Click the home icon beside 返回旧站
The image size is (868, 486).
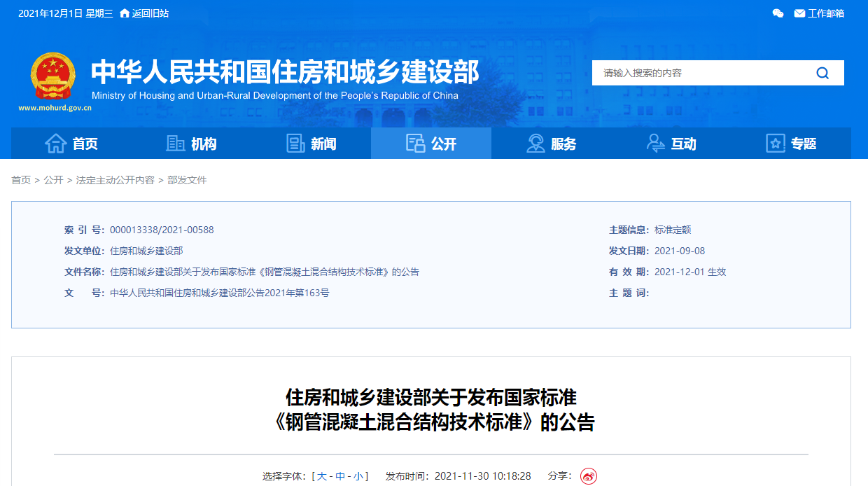pyautogui.click(x=125, y=13)
